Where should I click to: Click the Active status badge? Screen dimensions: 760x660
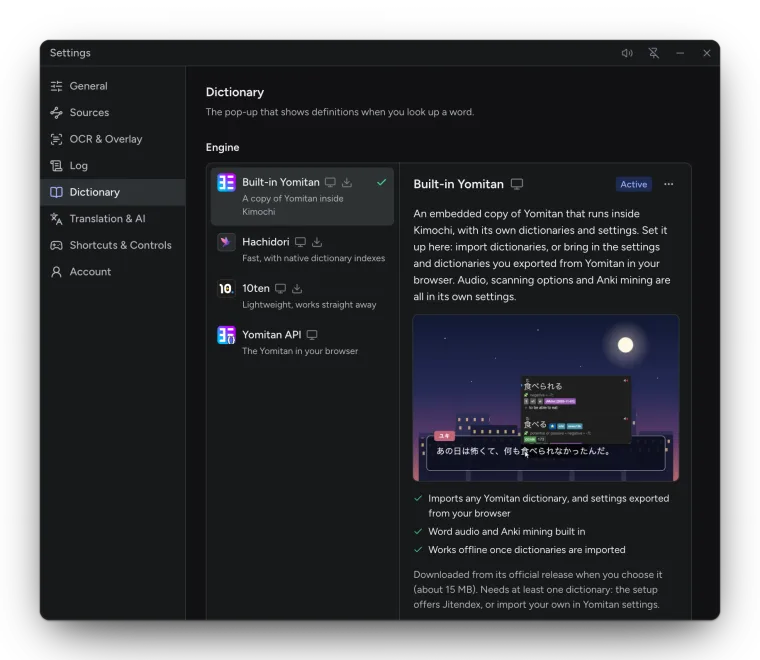point(633,184)
